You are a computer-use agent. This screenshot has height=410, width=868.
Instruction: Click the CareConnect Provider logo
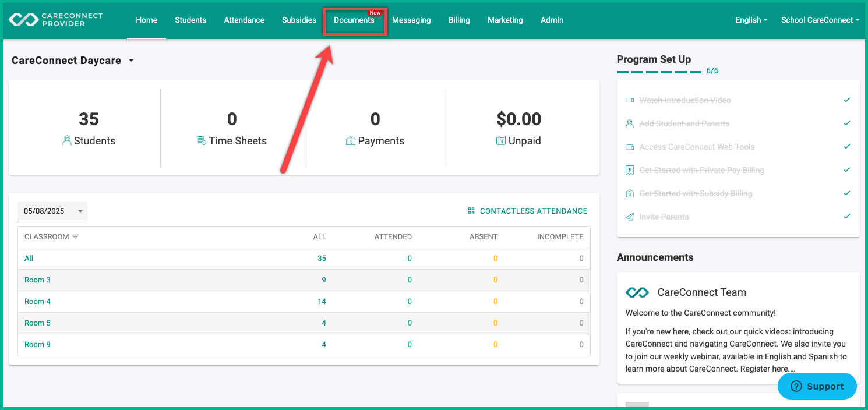[x=55, y=20]
